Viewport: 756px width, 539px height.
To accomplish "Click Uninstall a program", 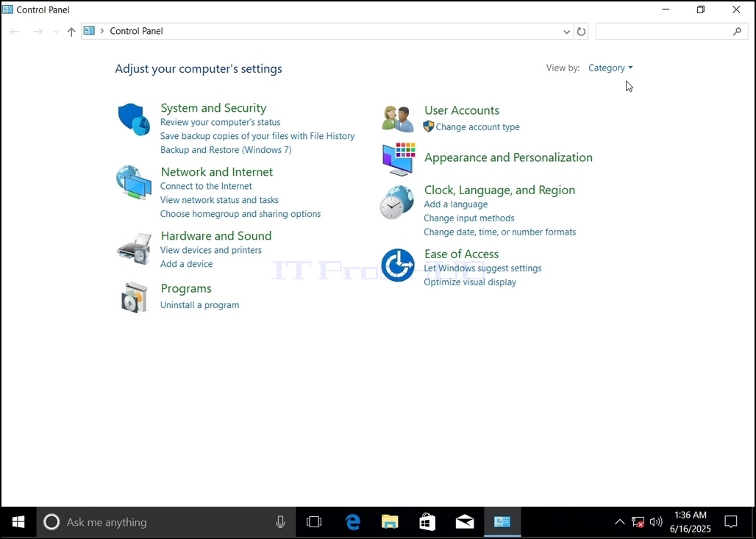I will click(x=199, y=305).
